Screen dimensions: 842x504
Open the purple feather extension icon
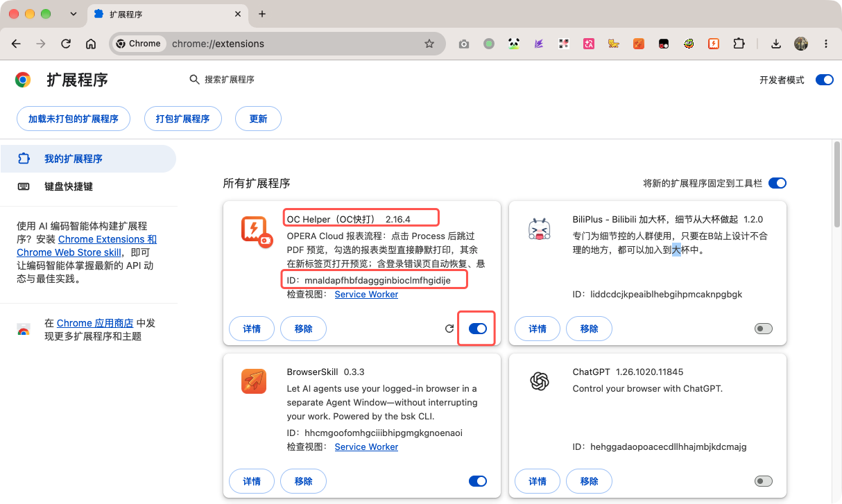539,44
